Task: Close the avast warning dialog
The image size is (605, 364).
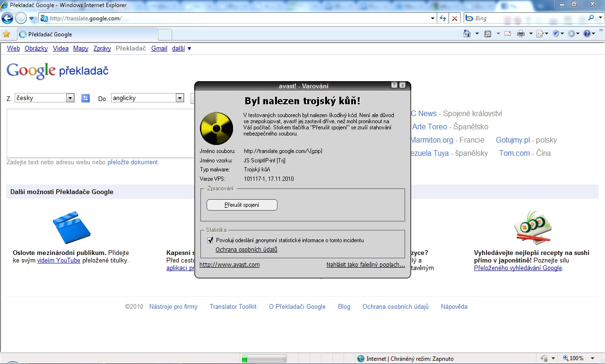Action: click(402, 85)
